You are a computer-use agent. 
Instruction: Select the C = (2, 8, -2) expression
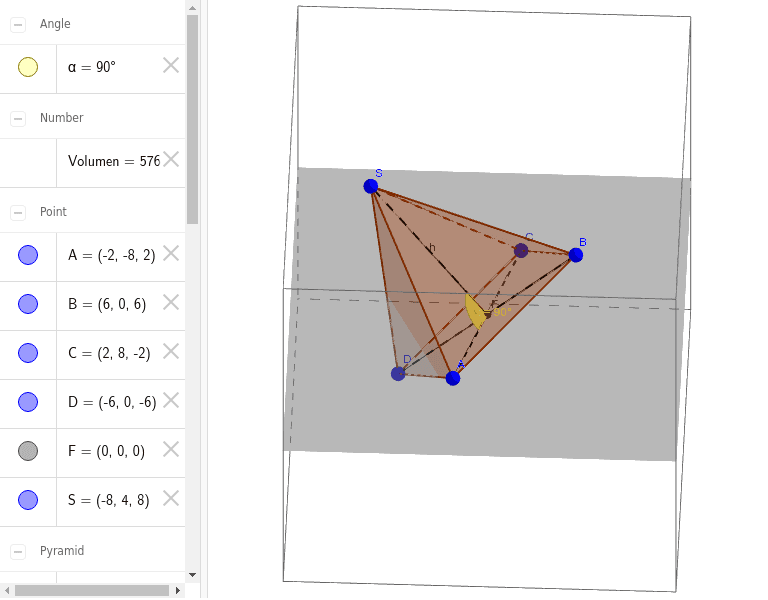pos(109,353)
